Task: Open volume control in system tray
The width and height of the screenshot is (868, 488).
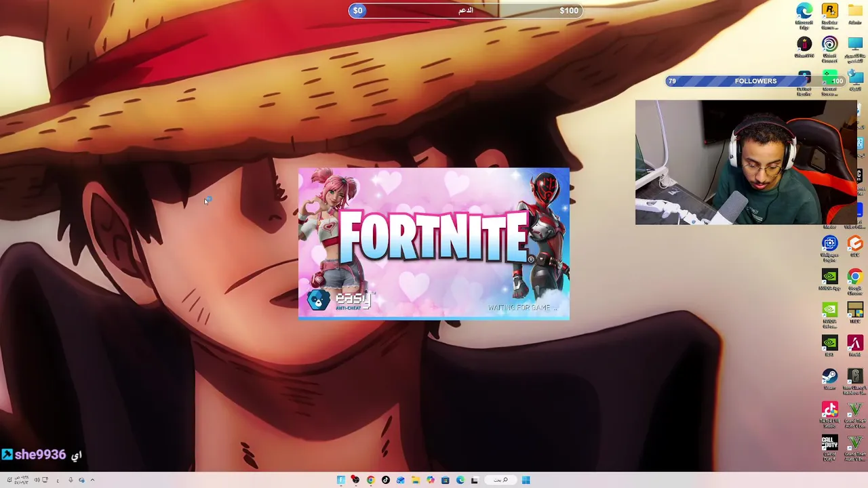Action: click(x=37, y=480)
